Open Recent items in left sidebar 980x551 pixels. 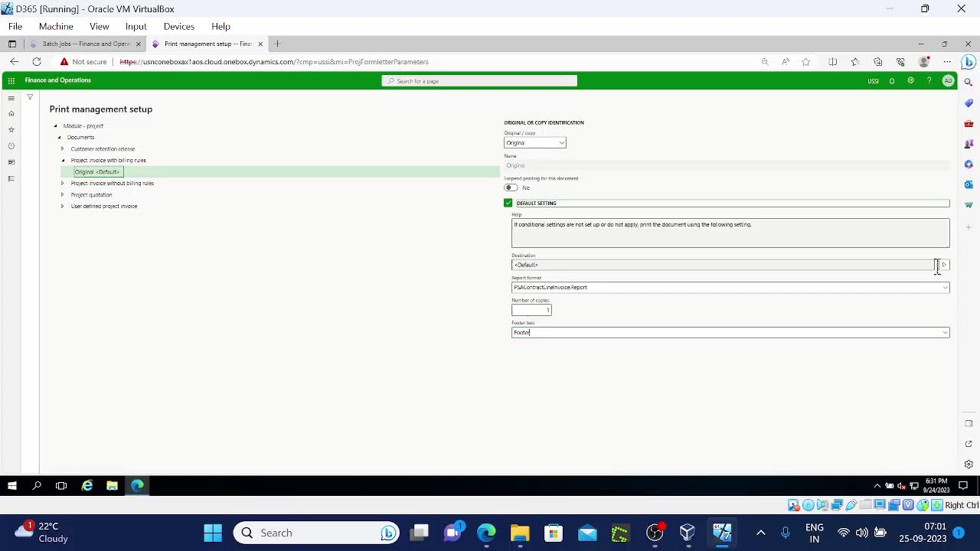tap(11, 146)
